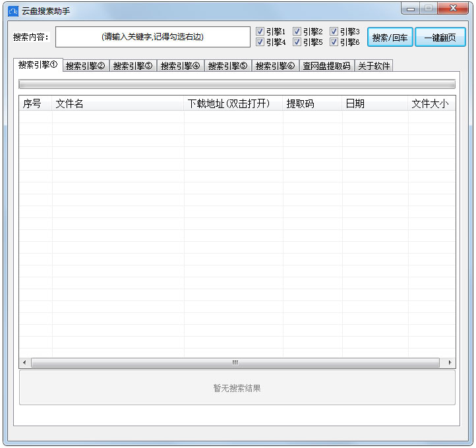
Task: Sort by the 日期 column header
Action: pos(375,103)
